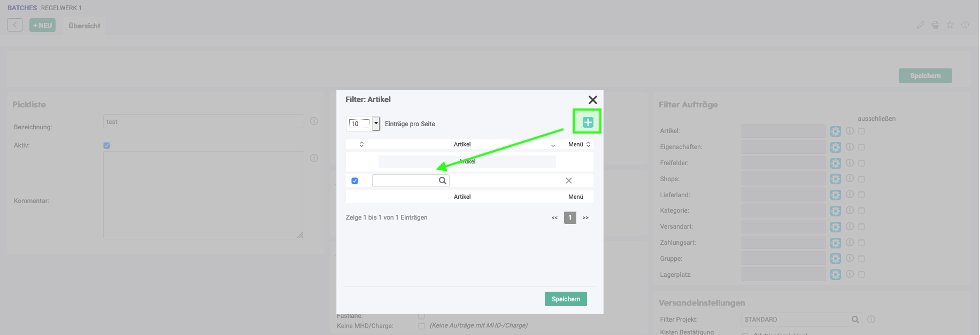
Task: Toggle the Aktiv checkbox
Action: 107,145
